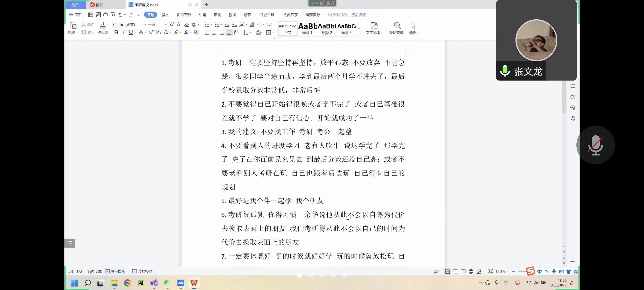Toggle underline on selected text
644x290 pixels.
(131, 32)
